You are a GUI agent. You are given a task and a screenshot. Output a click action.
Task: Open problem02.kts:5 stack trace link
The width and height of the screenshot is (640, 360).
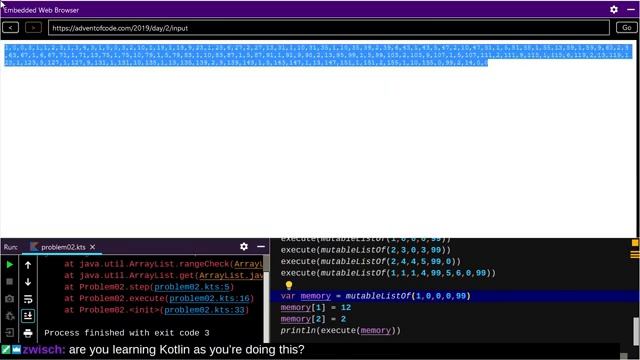click(192, 287)
